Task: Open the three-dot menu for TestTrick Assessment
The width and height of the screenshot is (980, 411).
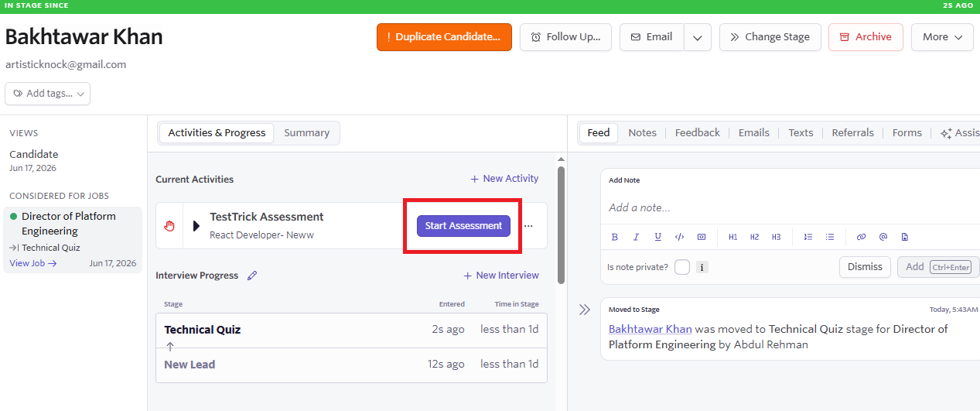Action: click(x=528, y=226)
